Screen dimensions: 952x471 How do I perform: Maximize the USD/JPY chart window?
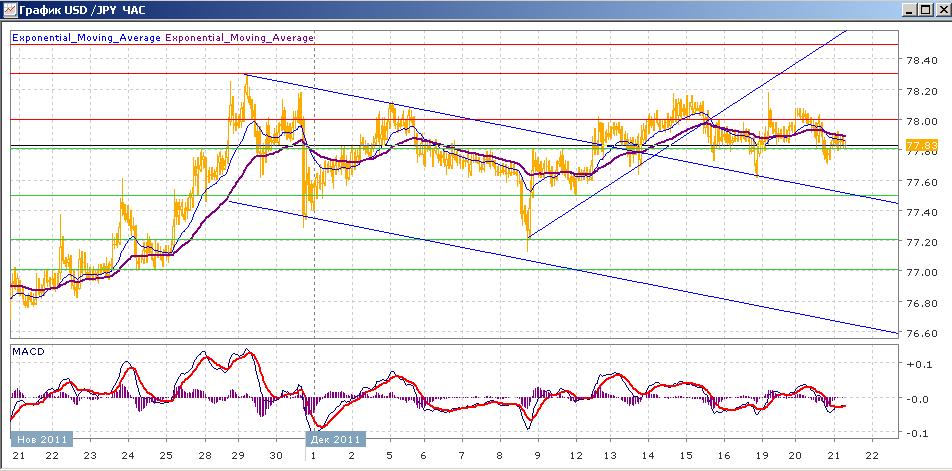tap(925, 10)
